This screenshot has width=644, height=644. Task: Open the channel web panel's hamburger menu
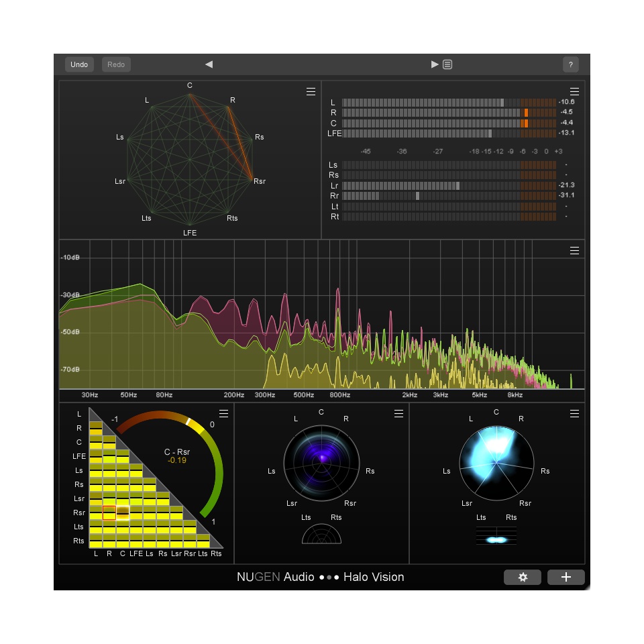tap(311, 92)
